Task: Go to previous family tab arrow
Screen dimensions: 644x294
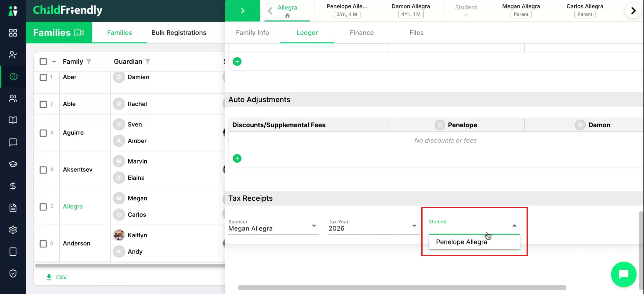Action: click(270, 11)
